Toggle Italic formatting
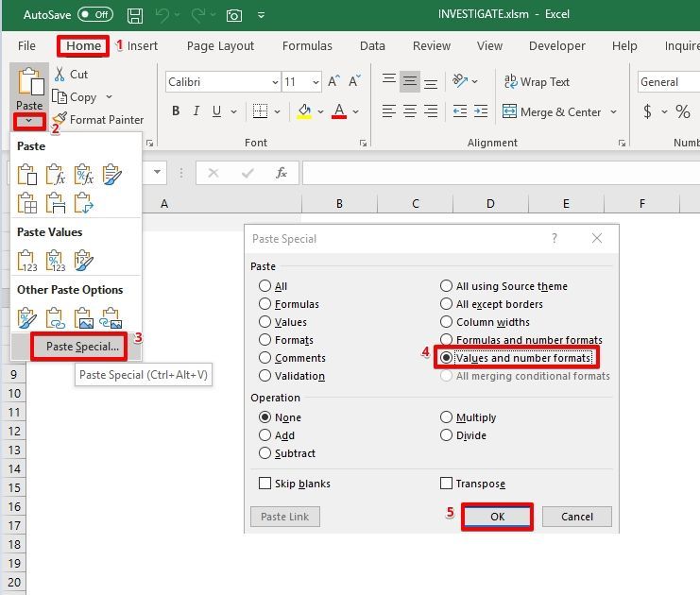This screenshot has width=700, height=595. click(196, 110)
